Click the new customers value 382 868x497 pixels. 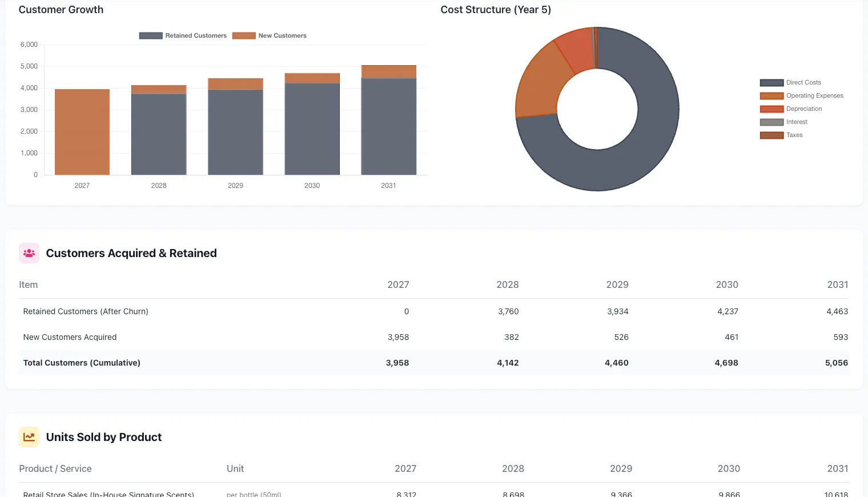point(512,337)
